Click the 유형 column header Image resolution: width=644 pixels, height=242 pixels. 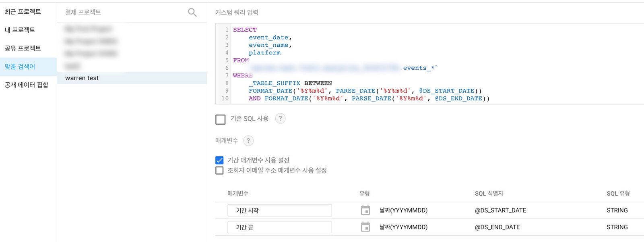(x=365, y=194)
